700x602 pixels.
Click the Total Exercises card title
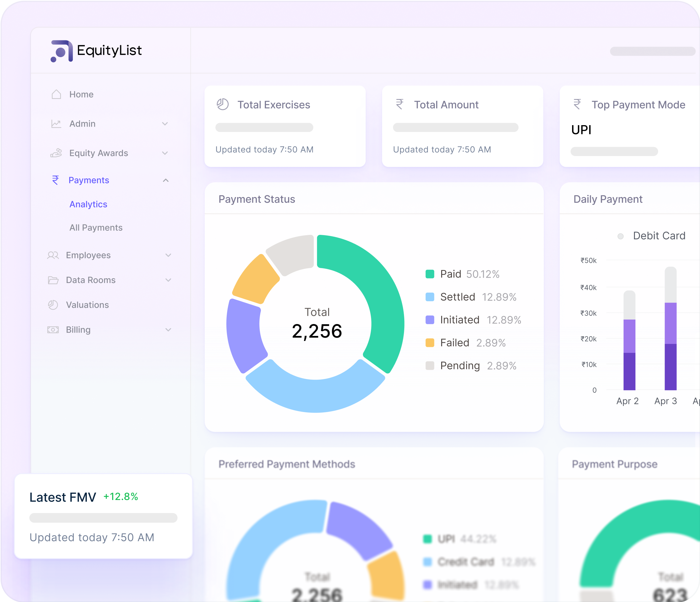pos(274,105)
